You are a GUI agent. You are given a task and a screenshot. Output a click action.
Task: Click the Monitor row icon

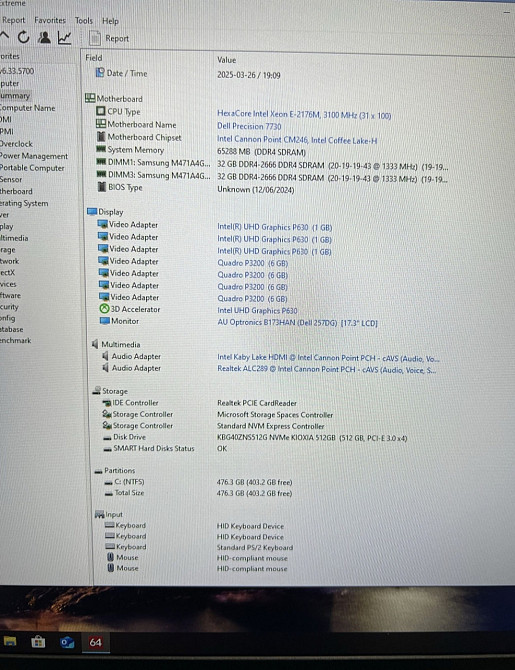pyautogui.click(x=105, y=320)
